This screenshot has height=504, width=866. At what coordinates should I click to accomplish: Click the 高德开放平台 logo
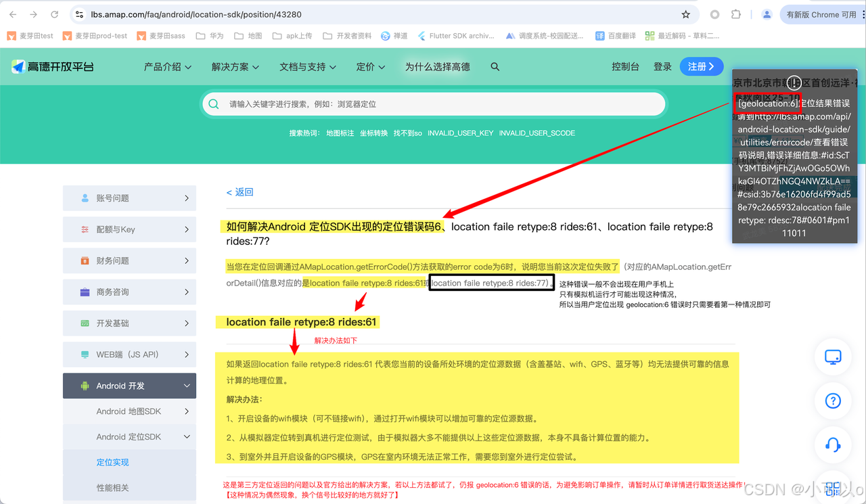click(53, 66)
